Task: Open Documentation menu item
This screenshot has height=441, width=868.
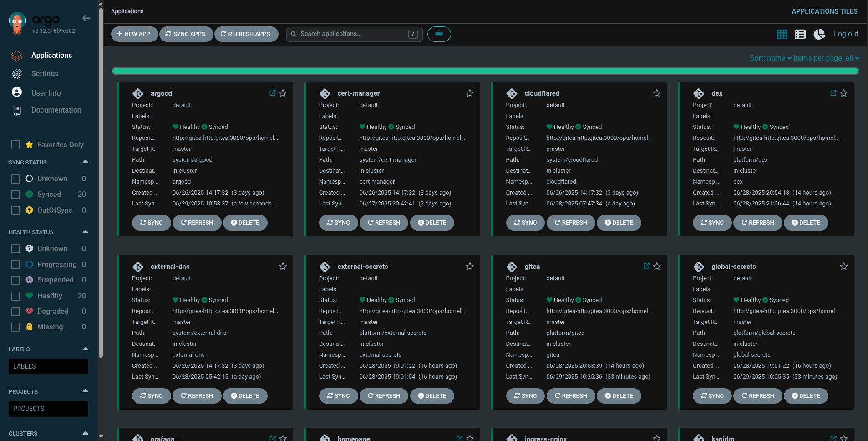Action: (56, 110)
